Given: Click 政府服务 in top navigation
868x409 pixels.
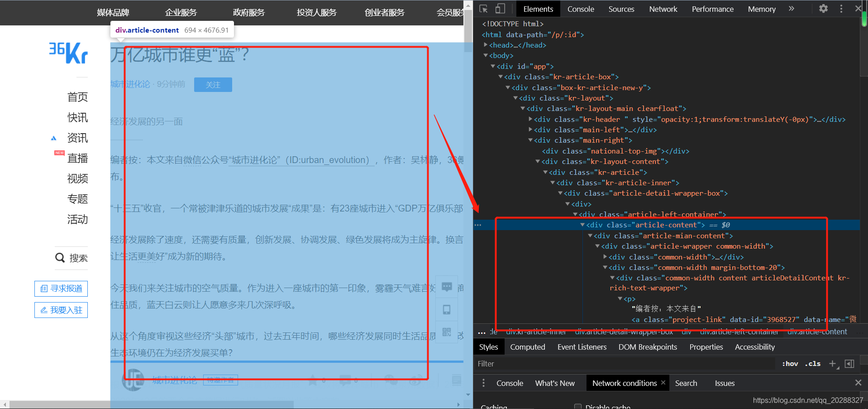Looking at the screenshot, I should coord(249,13).
